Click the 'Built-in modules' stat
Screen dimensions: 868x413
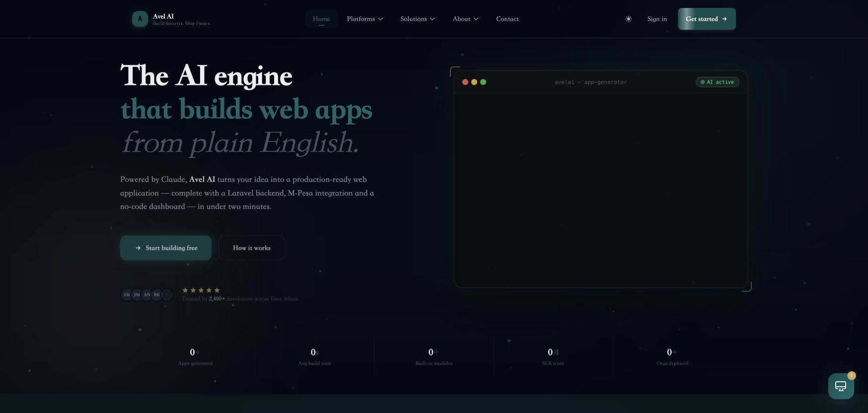434,357
